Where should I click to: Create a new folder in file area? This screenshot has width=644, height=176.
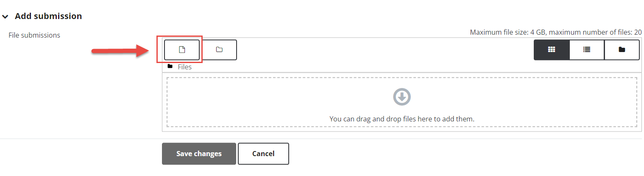pyautogui.click(x=219, y=50)
